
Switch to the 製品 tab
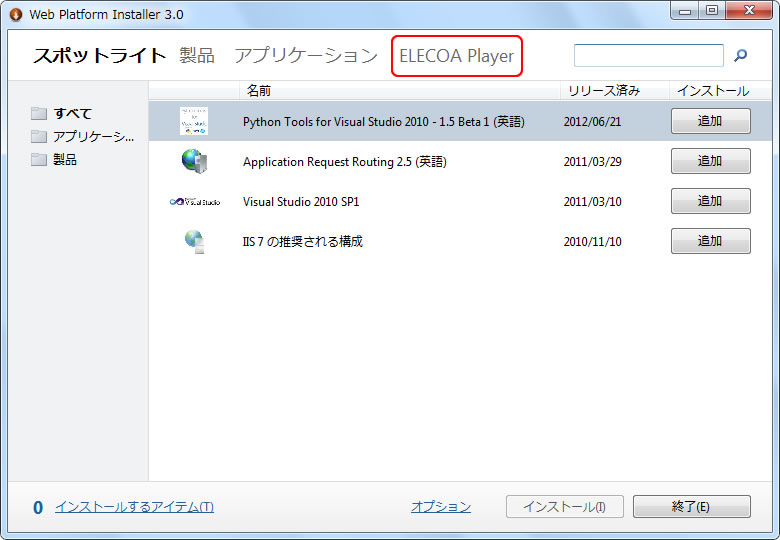point(197,56)
